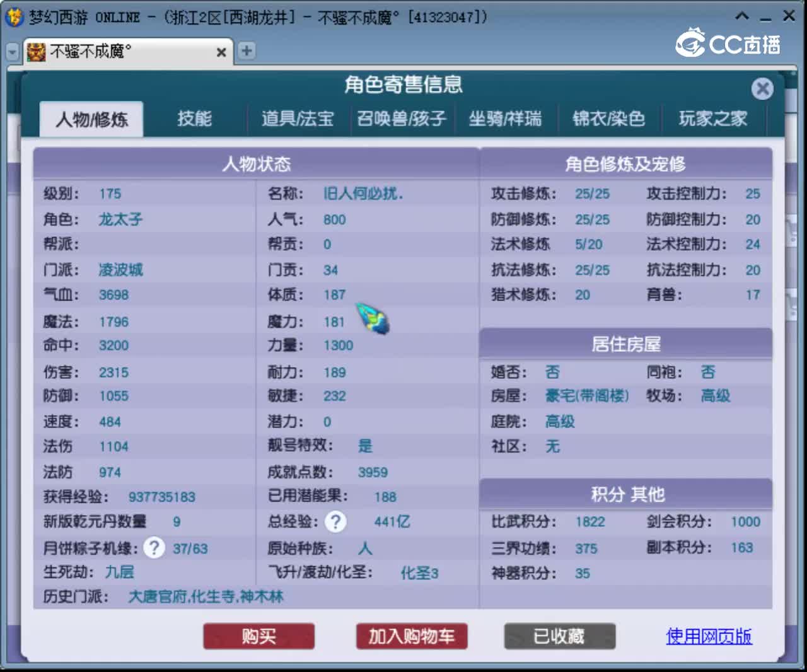Image resolution: width=807 pixels, height=672 pixels.
Task: Click the 加入购物车 button
Action: (x=412, y=636)
